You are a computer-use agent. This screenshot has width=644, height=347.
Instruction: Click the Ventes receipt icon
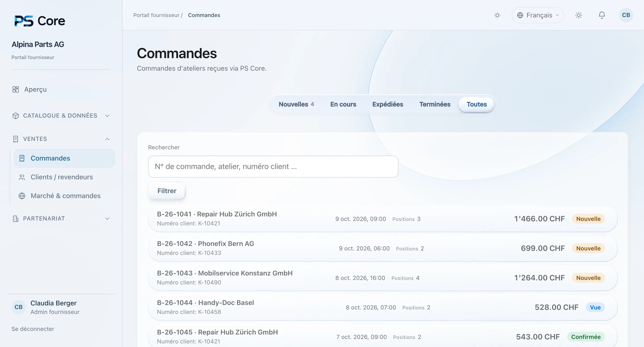click(15, 139)
